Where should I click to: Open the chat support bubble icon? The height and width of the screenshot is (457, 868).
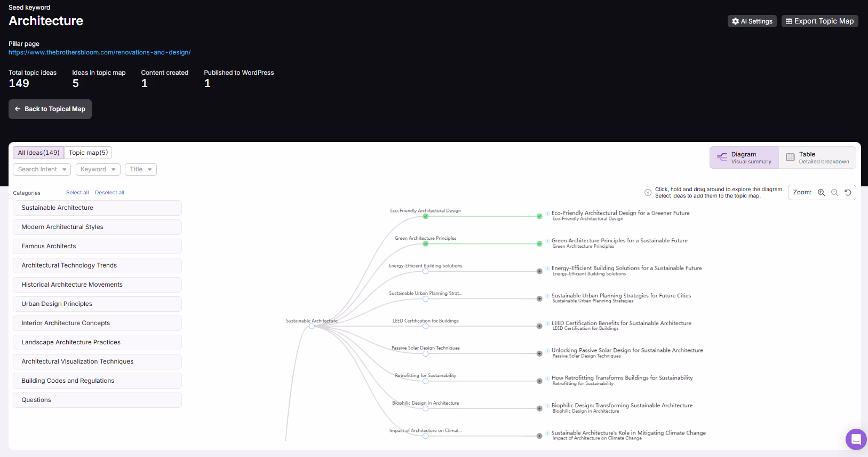click(x=856, y=439)
